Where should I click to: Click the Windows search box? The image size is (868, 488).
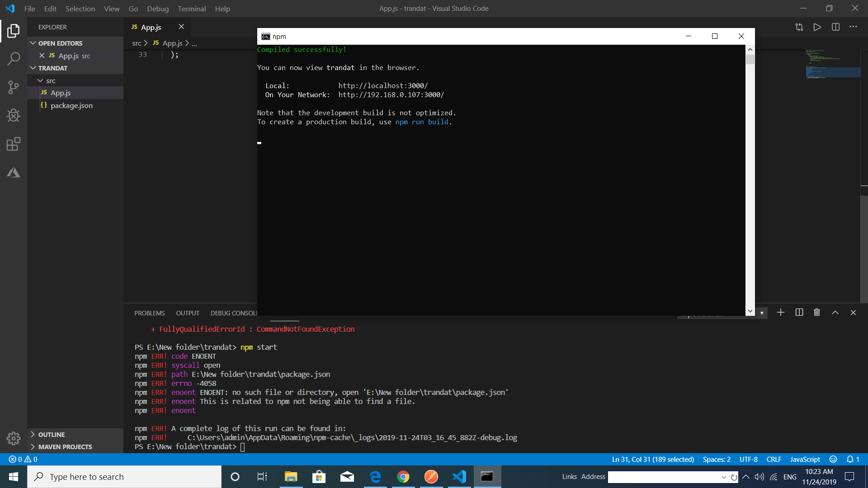pyautogui.click(x=124, y=477)
